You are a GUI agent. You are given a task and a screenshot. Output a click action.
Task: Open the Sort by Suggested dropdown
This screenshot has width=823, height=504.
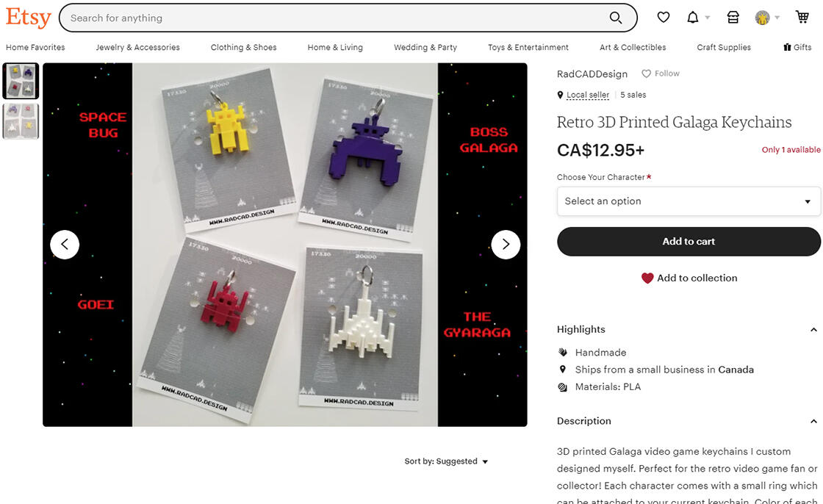click(446, 461)
